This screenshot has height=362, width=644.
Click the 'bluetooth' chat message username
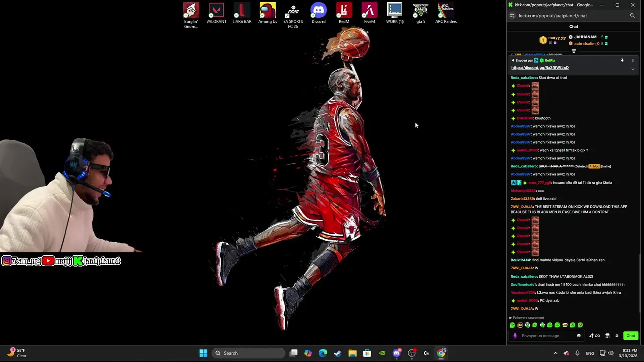[525, 118]
